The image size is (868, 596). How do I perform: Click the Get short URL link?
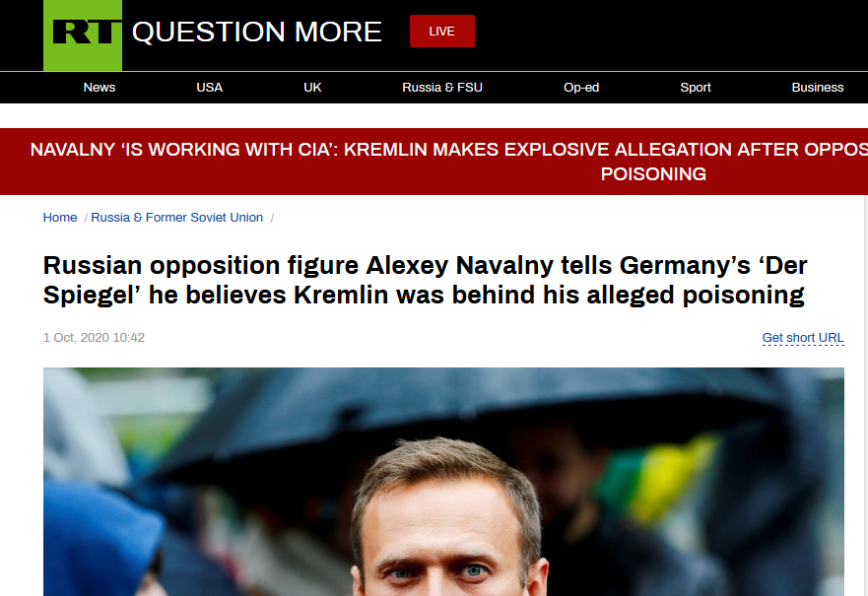point(803,338)
